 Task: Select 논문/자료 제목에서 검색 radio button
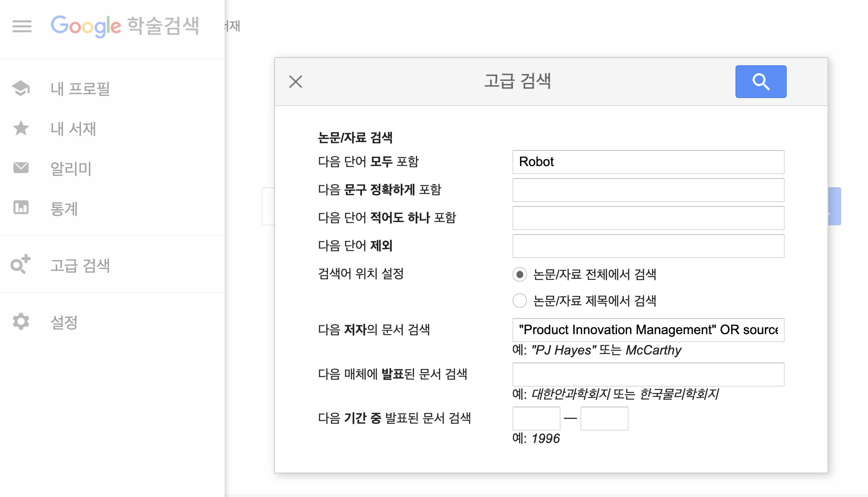pyautogui.click(x=520, y=301)
